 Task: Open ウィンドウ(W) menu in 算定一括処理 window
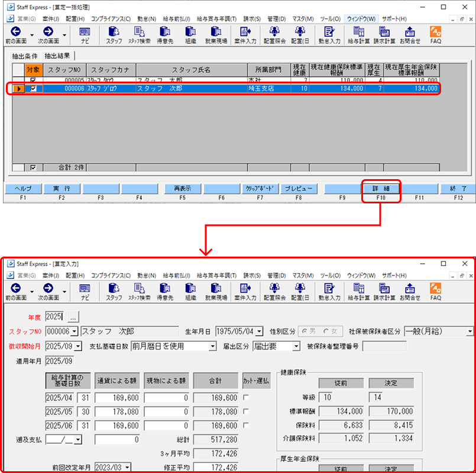coord(361,19)
